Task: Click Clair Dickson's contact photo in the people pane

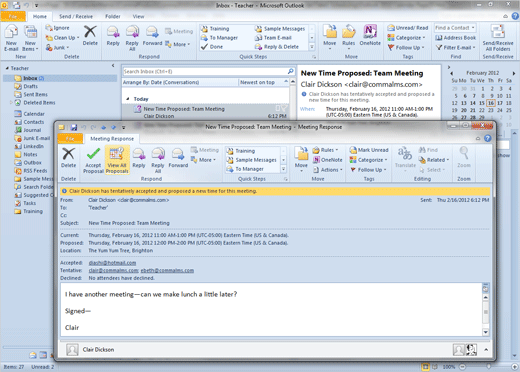Action: pyautogui.click(x=72, y=350)
